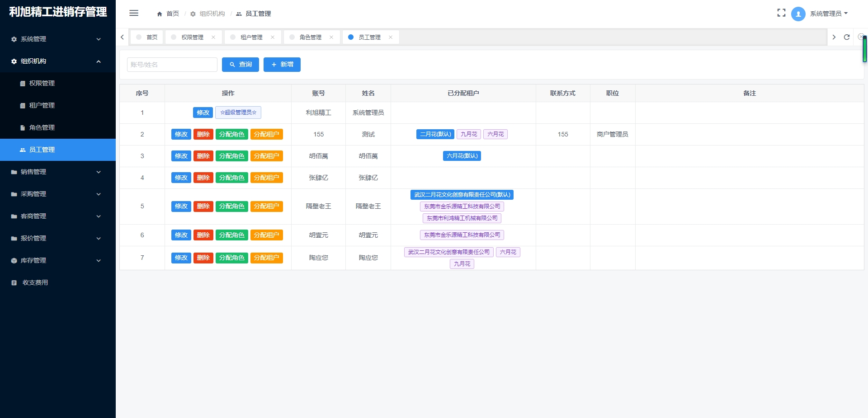Image resolution: width=868 pixels, height=418 pixels.
Task: Click the 联系方式 column header
Action: (x=563, y=93)
